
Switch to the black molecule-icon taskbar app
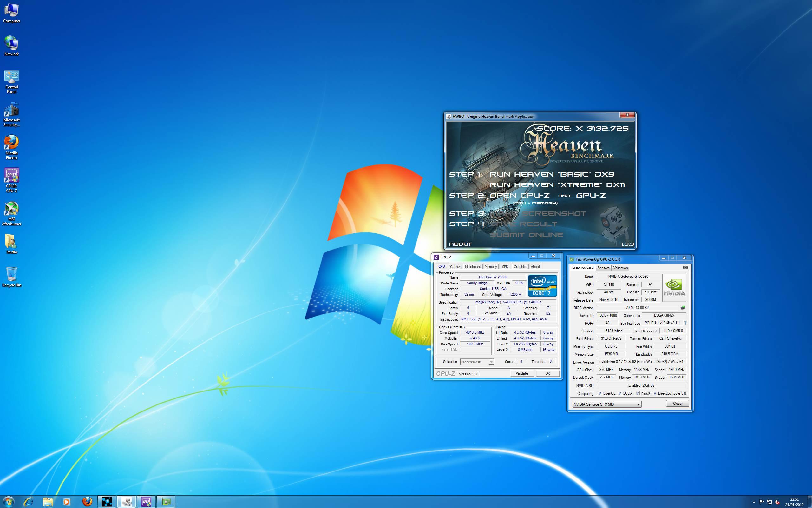(x=107, y=502)
